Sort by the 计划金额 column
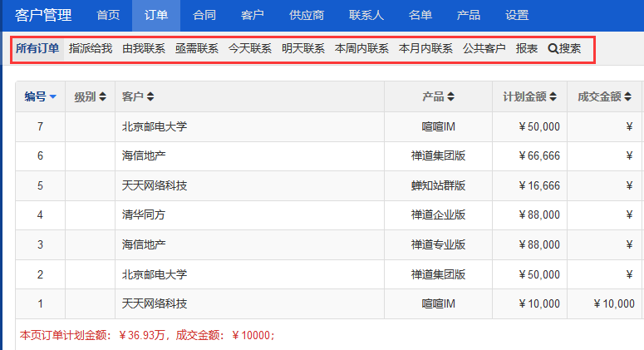Screen dimensions: 644x350 (530, 96)
